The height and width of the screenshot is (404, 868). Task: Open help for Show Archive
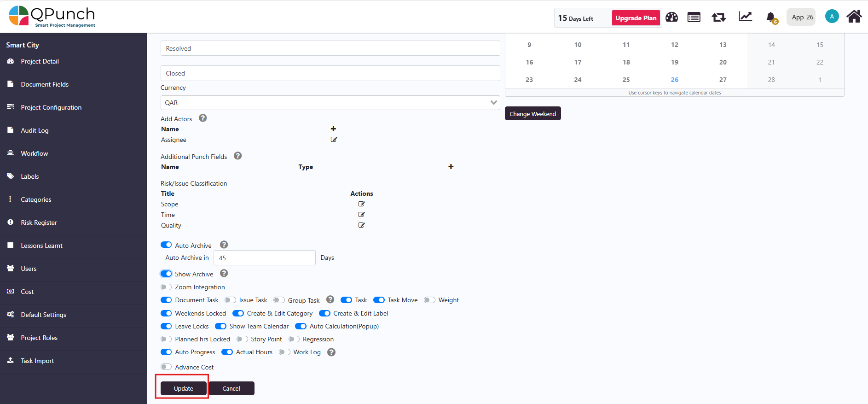[x=224, y=273]
